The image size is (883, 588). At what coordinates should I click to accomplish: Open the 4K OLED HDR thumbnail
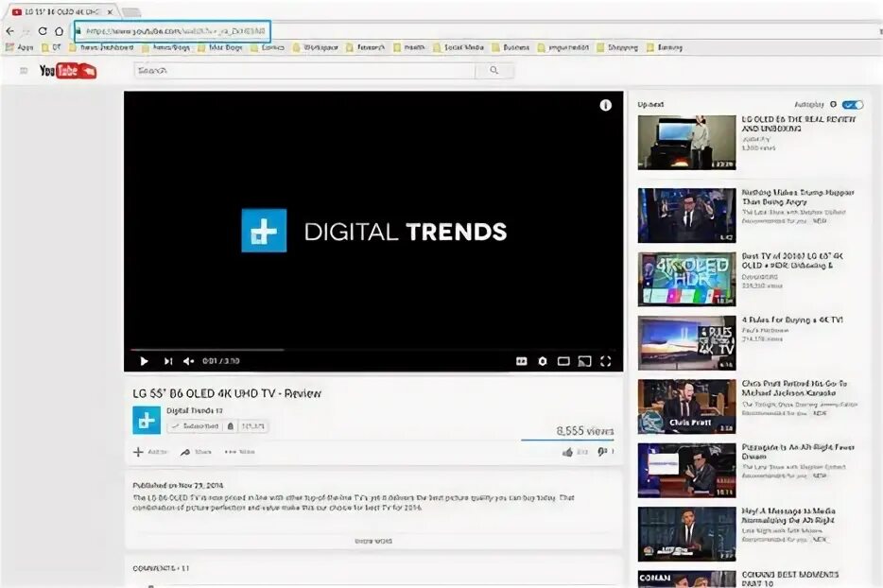click(686, 280)
